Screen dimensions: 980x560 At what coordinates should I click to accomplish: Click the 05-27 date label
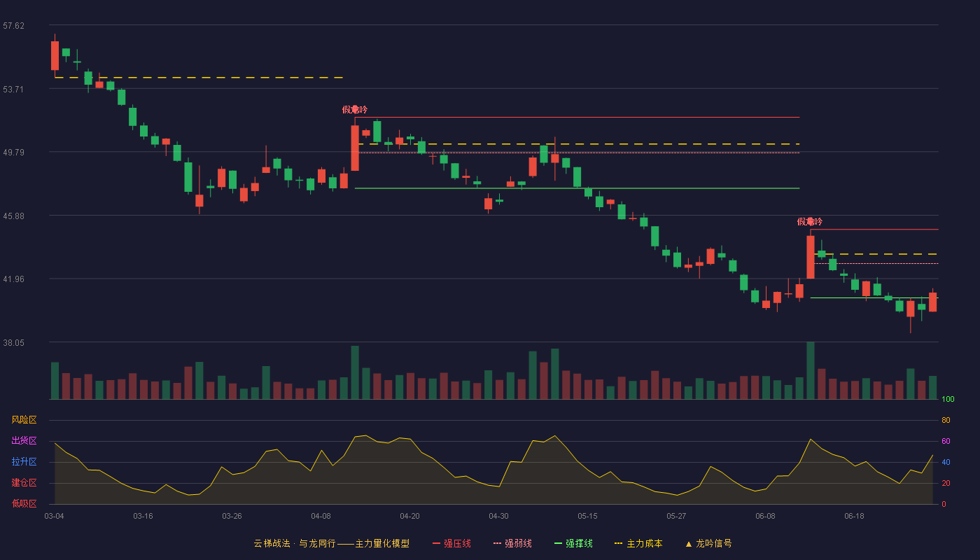tap(676, 516)
